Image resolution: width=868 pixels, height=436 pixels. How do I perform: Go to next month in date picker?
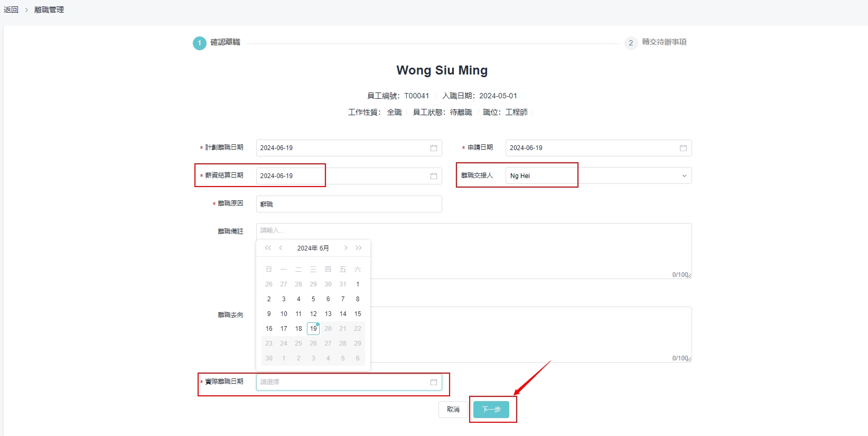tap(346, 248)
